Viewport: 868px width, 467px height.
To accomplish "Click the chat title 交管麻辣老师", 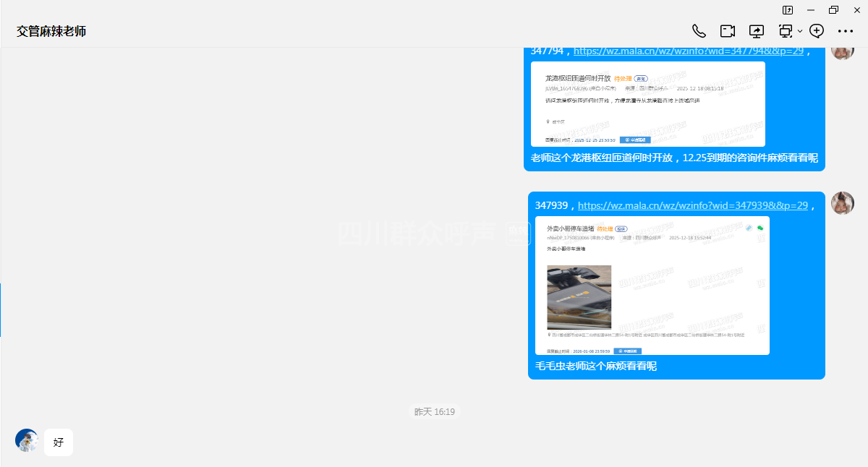I will coord(51,32).
